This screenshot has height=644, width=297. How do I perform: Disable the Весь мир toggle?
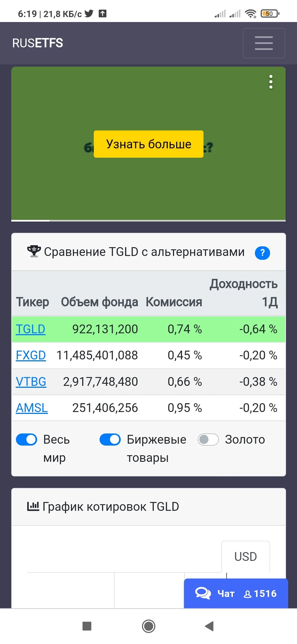pos(26,439)
